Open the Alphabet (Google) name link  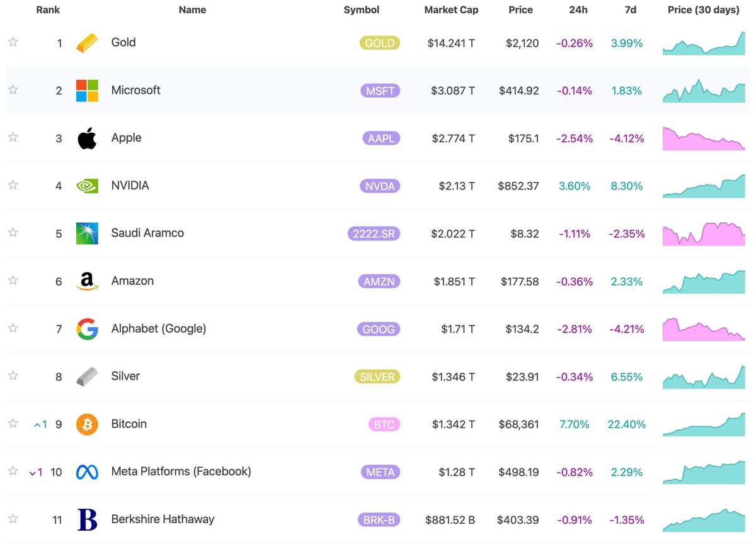[x=159, y=329]
